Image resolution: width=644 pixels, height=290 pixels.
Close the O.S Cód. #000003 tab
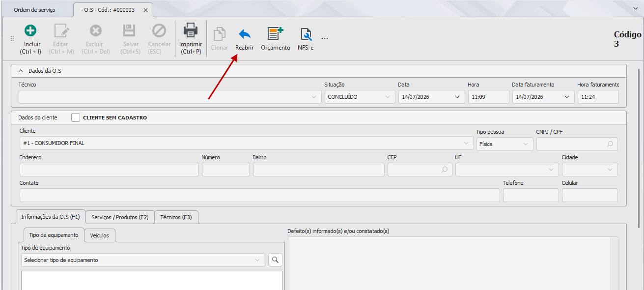point(145,10)
